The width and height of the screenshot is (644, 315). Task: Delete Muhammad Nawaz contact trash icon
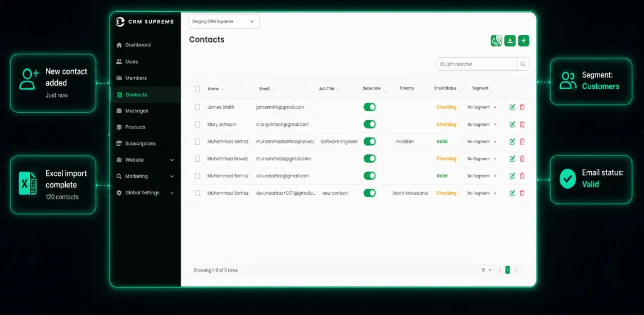(522, 159)
